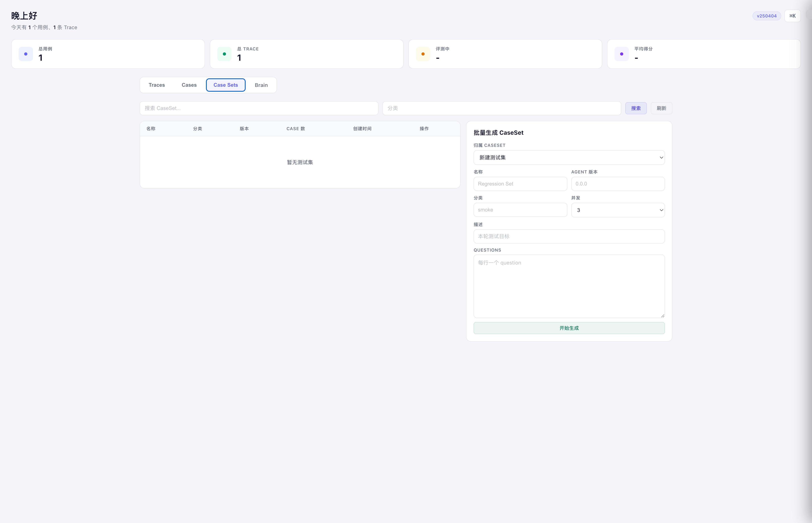The width and height of the screenshot is (812, 523).
Task: Click the 搜索 button
Action: [636, 108]
